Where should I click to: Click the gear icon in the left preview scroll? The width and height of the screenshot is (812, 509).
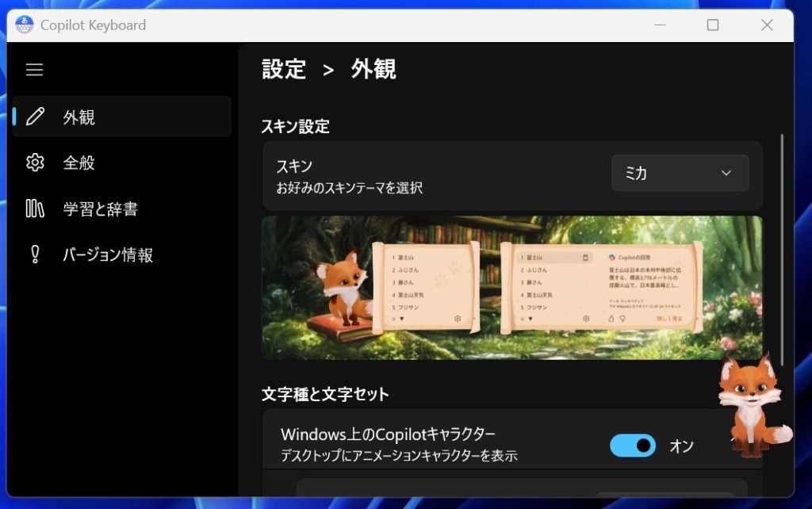pyautogui.click(x=458, y=319)
